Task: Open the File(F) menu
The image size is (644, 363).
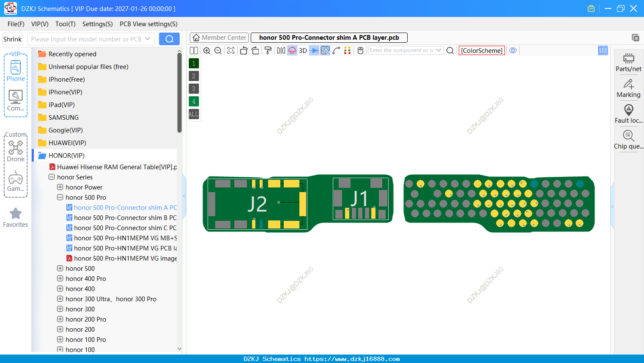Action: pos(16,24)
